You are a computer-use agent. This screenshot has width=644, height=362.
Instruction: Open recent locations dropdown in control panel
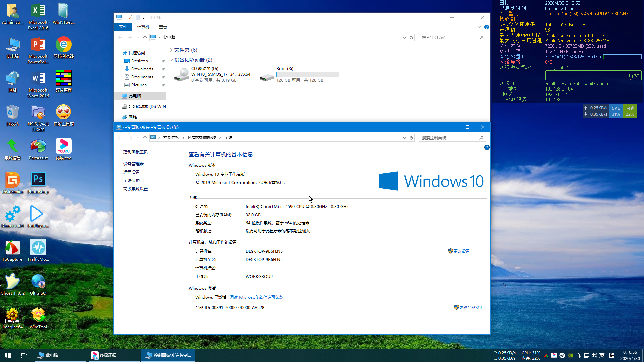[x=138, y=138]
